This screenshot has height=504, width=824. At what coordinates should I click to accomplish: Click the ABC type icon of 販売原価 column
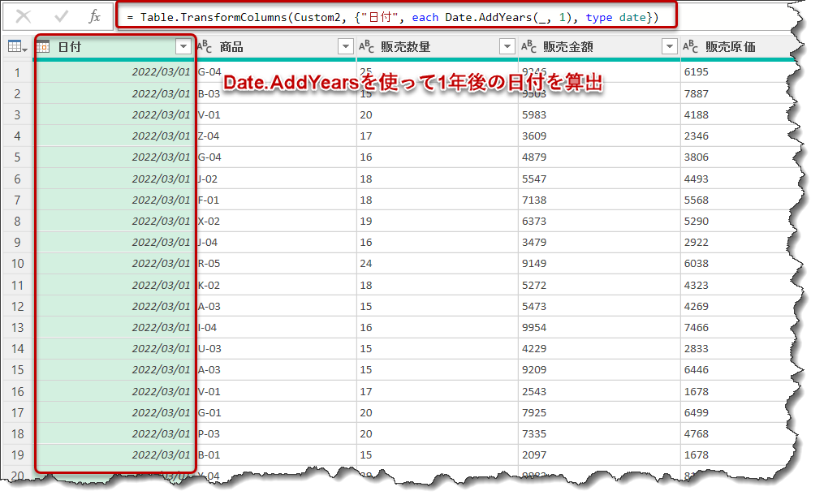coord(691,47)
